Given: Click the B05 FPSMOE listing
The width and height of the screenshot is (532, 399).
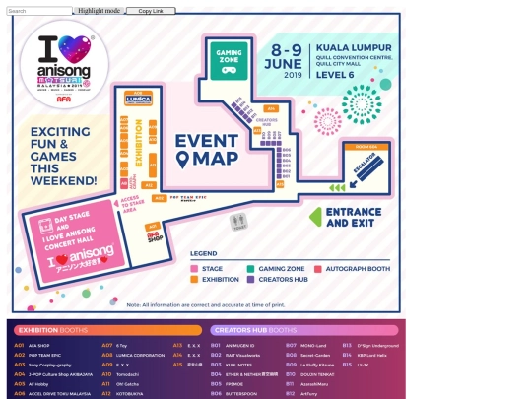Looking at the screenshot, I should point(228,384).
